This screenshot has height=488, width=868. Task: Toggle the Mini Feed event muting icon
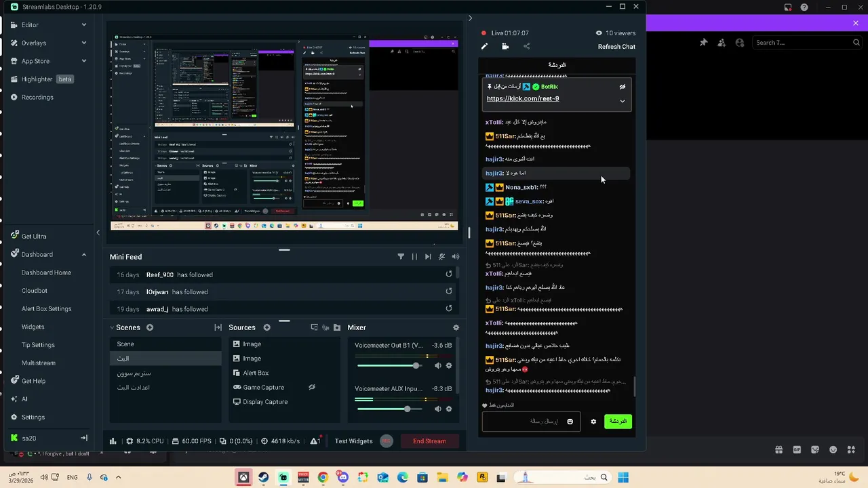click(441, 256)
